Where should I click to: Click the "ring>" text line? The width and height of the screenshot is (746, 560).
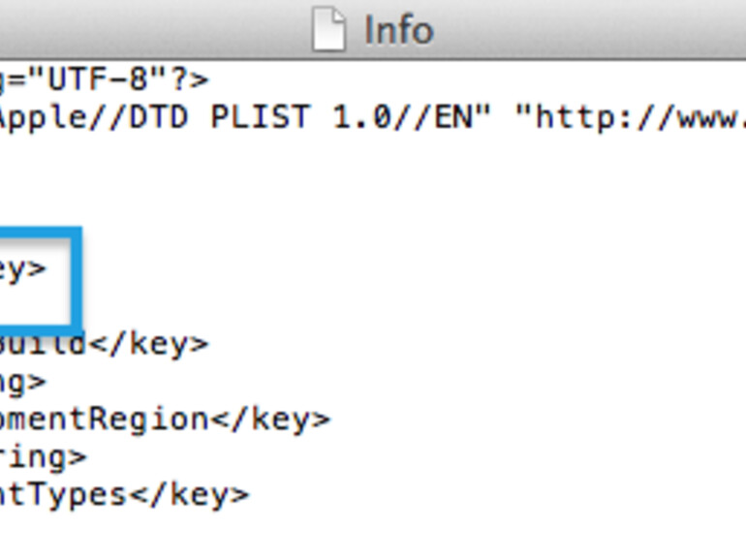point(42,455)
